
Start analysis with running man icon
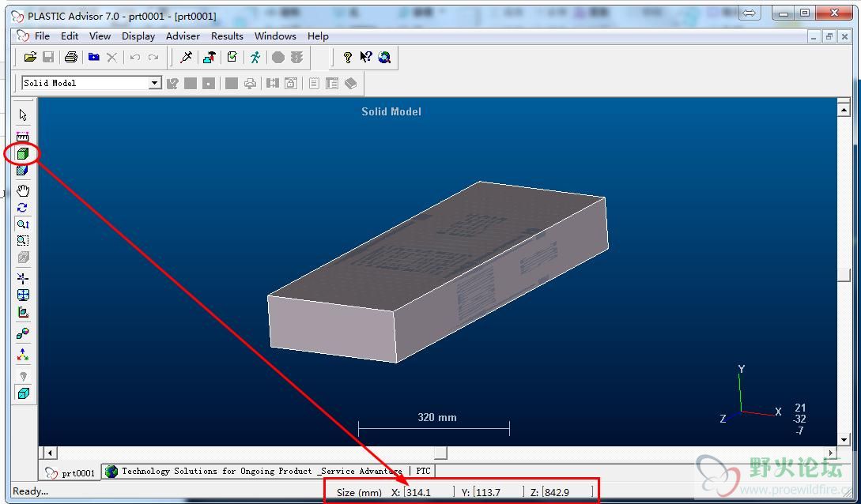[x=255, y=57]
